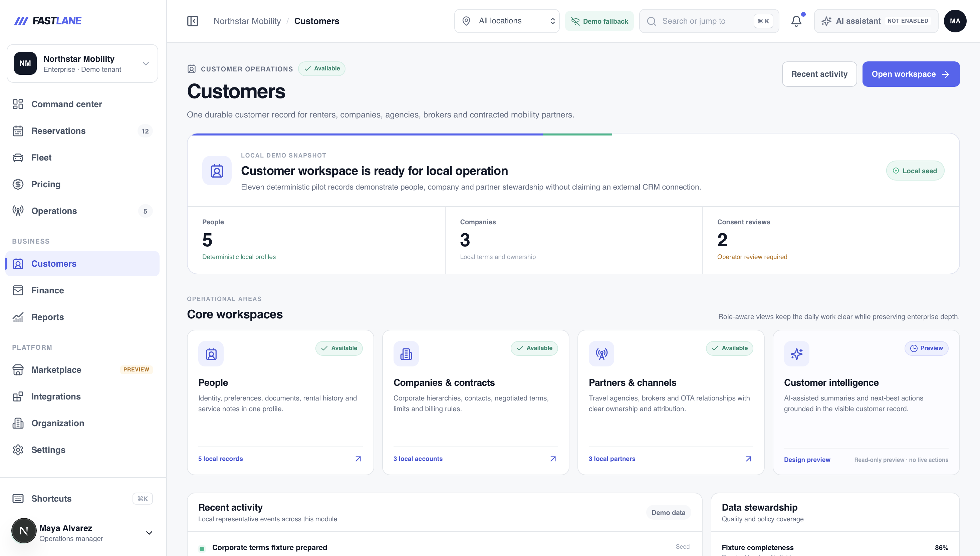The image size is (980, 556).
Task: Go to Integrations
Action: point(82,397)
